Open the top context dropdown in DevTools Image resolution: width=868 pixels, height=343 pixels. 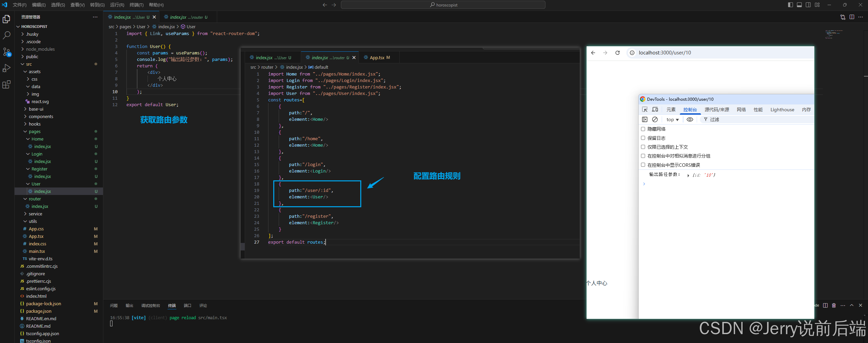pyautogui.click(x=672, y=119)
